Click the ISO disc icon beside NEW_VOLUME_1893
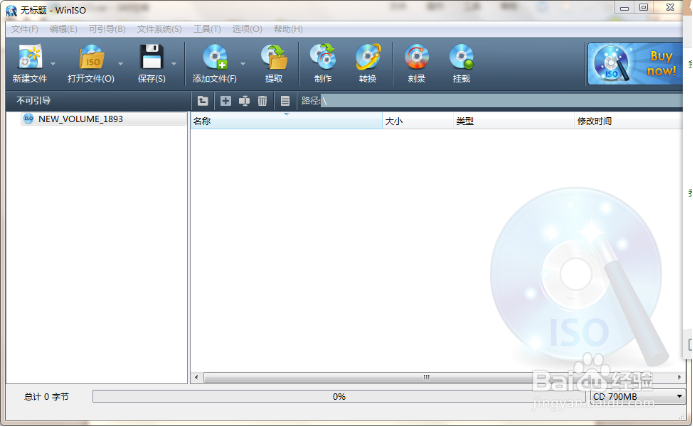Screen dimensions: 693x427 pyautogui.click(x=28, y=118)
